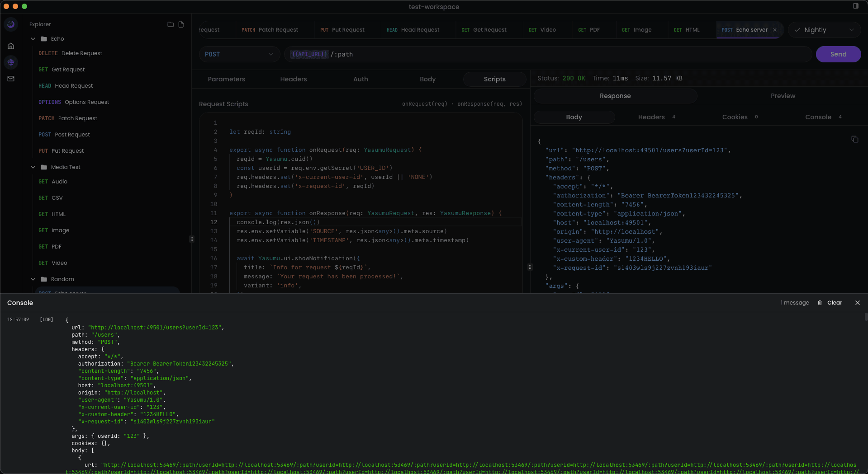Open the Nightly version selector
This screenshot has width=868, height=474.
point(824,30)
